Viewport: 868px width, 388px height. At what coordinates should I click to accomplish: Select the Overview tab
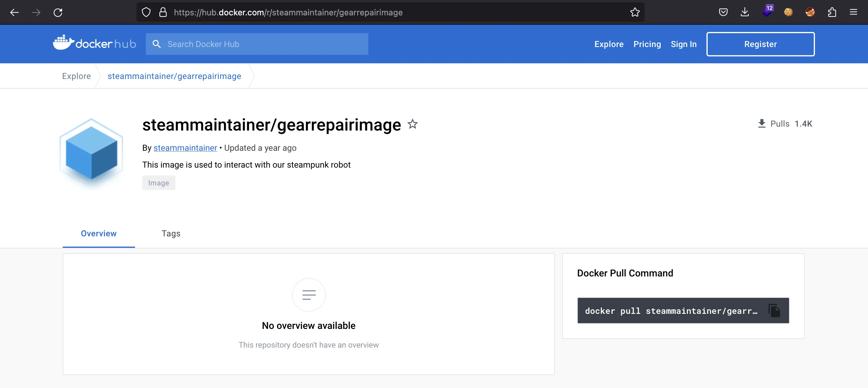pyautogui.click(x=99, y=233)
